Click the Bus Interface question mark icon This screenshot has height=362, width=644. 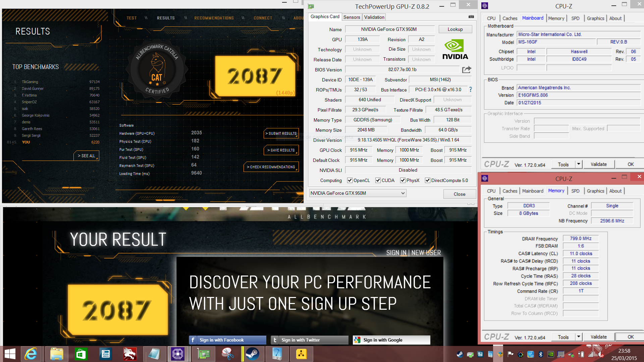tap(471, 89)
